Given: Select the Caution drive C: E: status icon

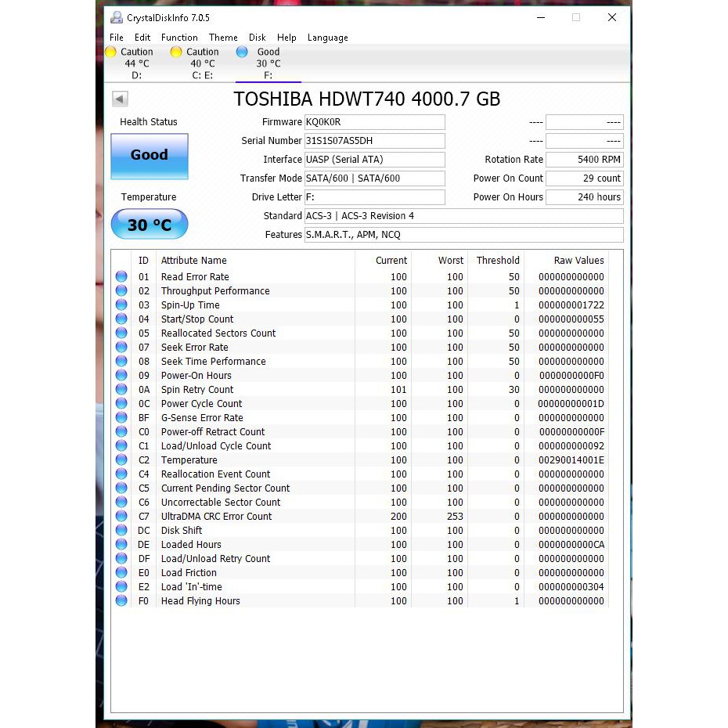Looking at the screenshot, I should (175, 52).
